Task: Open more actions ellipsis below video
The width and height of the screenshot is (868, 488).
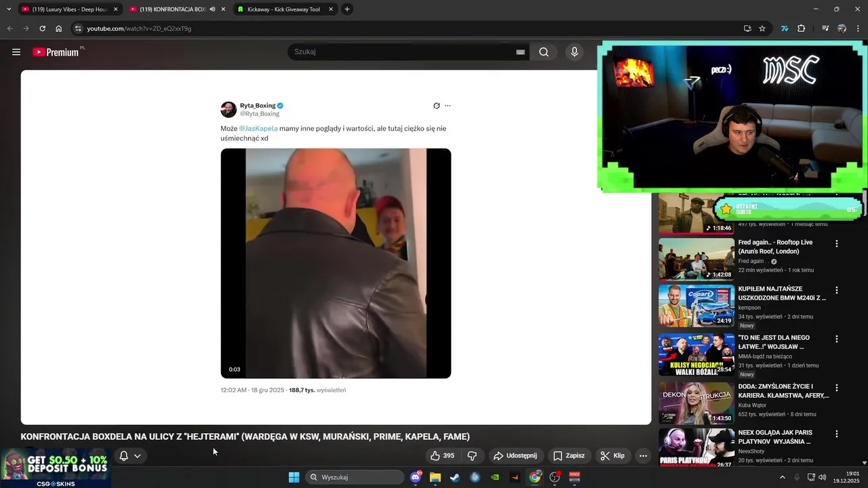Action: (x=644, y=456)
